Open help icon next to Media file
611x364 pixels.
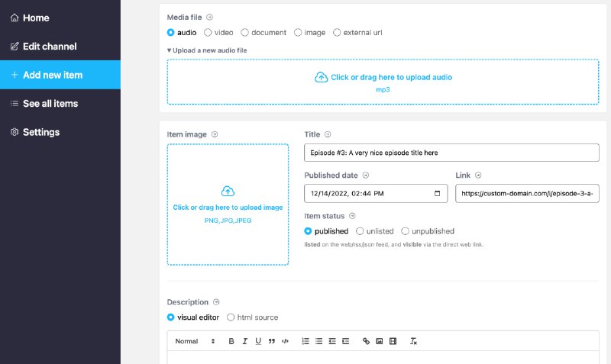pos(209,17)
